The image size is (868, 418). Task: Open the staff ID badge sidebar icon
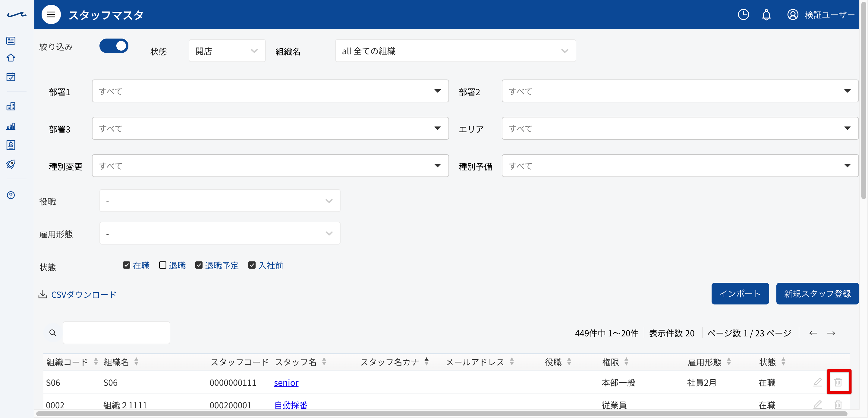point(11,145)
